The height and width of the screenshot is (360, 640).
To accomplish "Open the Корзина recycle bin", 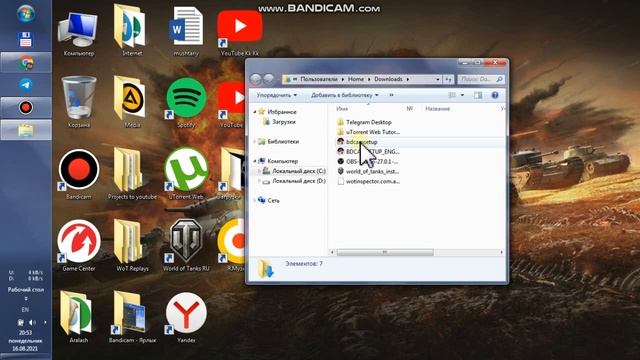I will (x=78, y=102).
